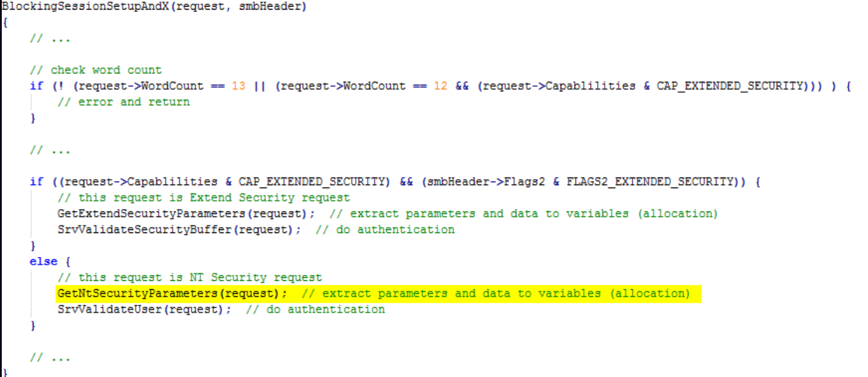Click the orange number 12 literal
868x377 pixels.
[440, 85]
